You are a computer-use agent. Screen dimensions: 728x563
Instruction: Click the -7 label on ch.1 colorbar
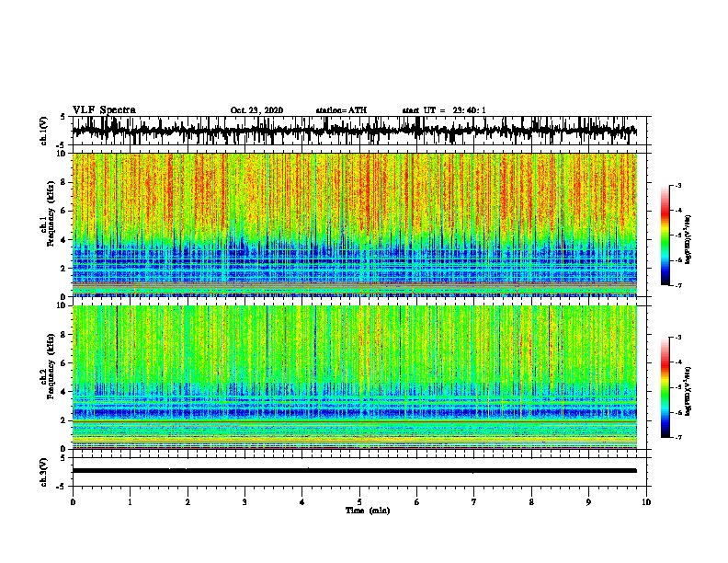(677, 285)
